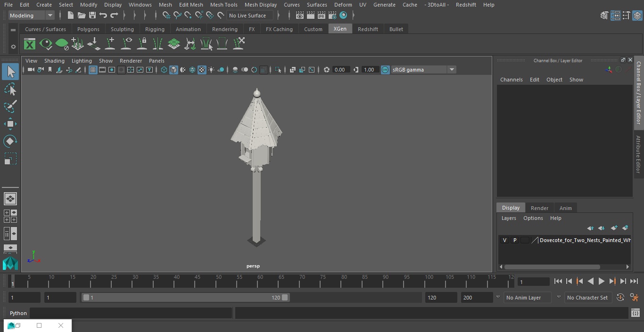644x332 pixels.
Task: Open the viewport Panels menu
Action: pyautogui.click(x=157, y=61)
